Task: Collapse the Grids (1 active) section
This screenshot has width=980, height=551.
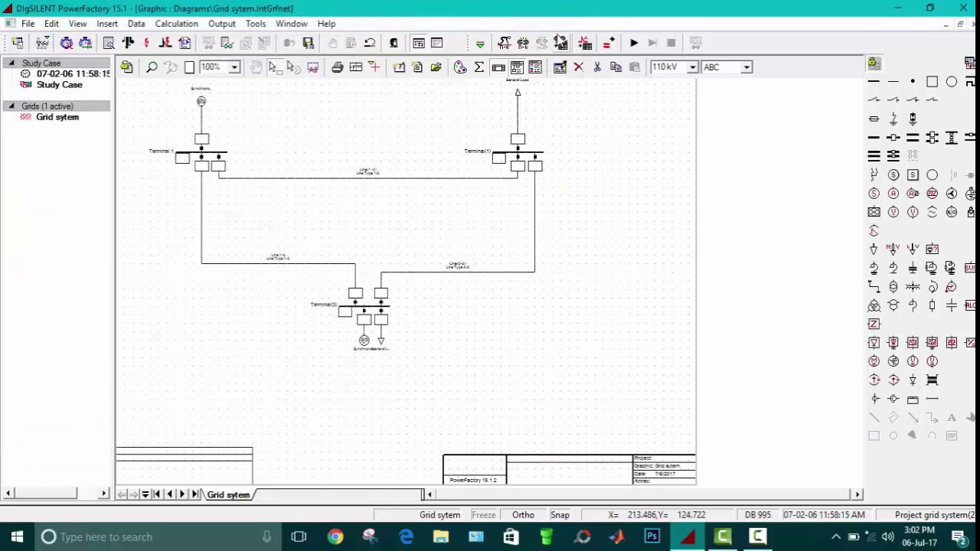Action: coord(11,106)
